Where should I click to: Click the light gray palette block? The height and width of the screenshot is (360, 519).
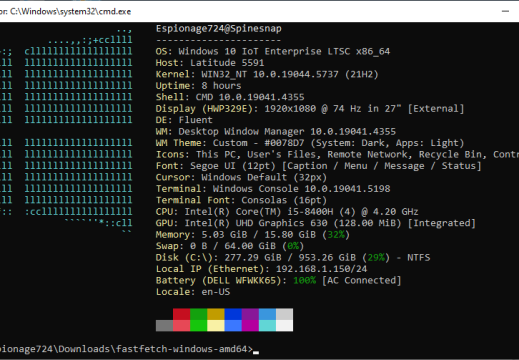[285, 314]
